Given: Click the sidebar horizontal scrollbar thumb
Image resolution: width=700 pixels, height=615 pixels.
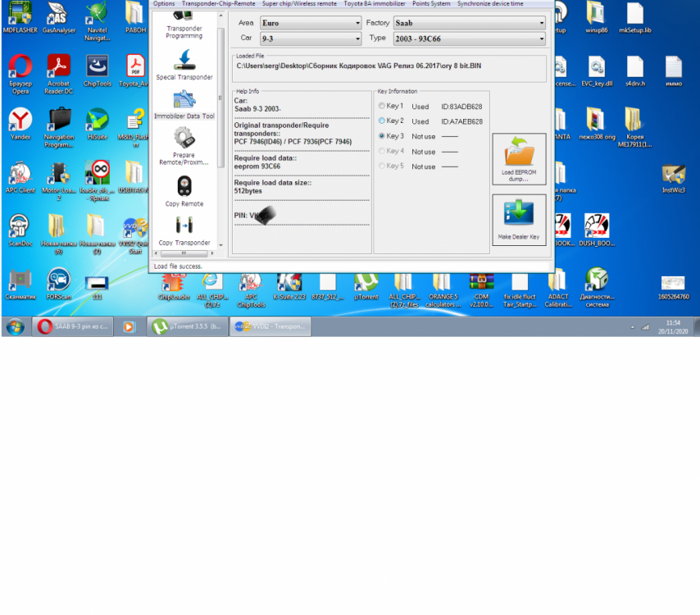Looking at the screenshot, I should (x=184, y=253).
